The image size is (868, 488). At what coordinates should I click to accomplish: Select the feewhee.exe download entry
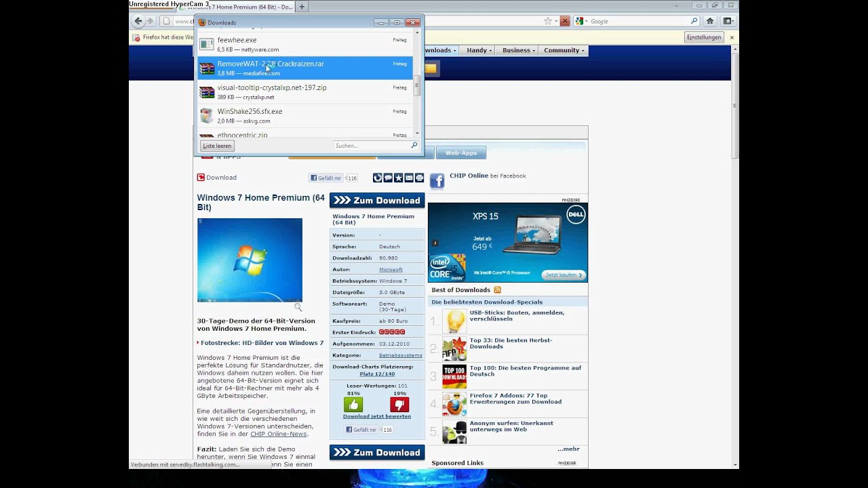click(x=305, y=45)
